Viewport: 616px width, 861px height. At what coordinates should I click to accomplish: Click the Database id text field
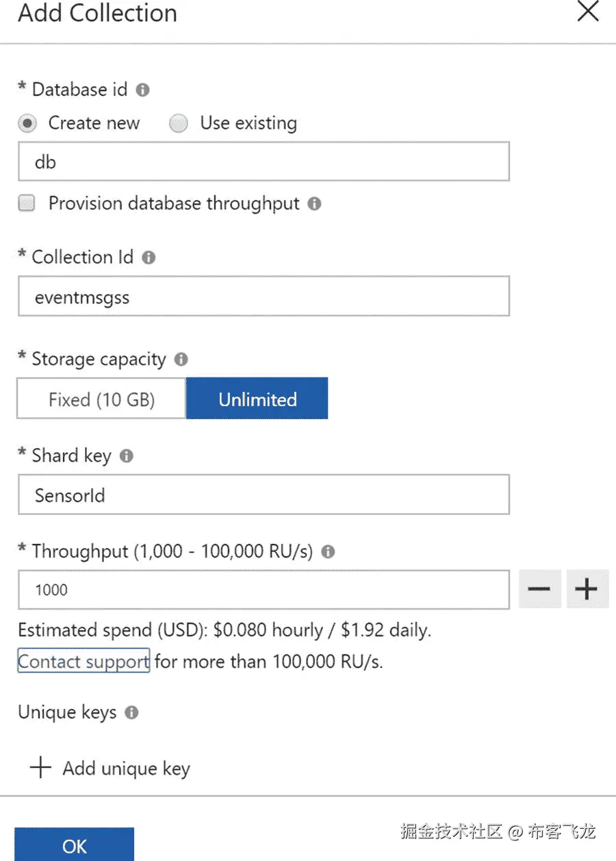(x=264, y=162)
